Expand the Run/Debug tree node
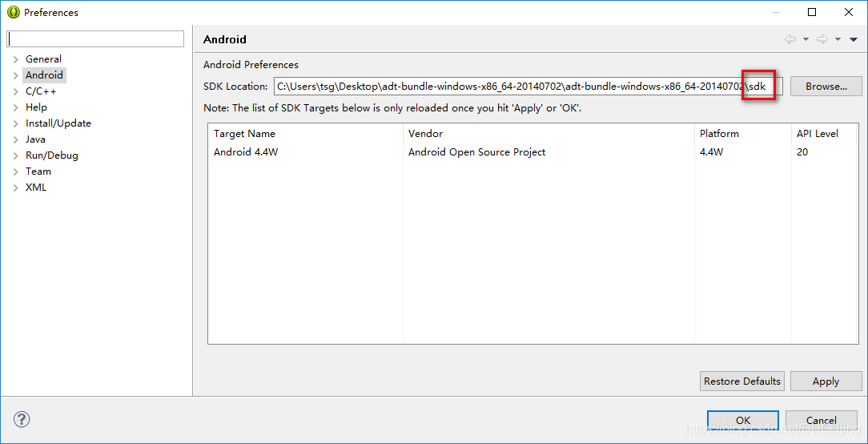The height and width of the screenshot is (444, 868). click(x=15, y=155)
